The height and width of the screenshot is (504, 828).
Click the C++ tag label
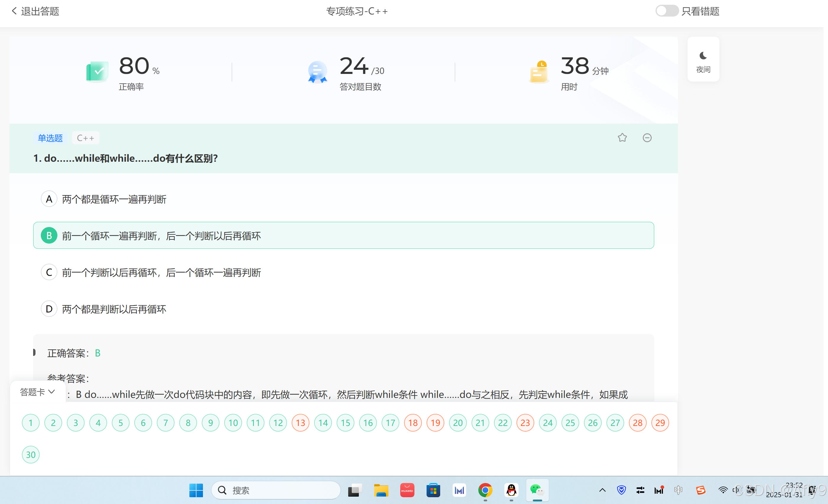coord(85,138)
